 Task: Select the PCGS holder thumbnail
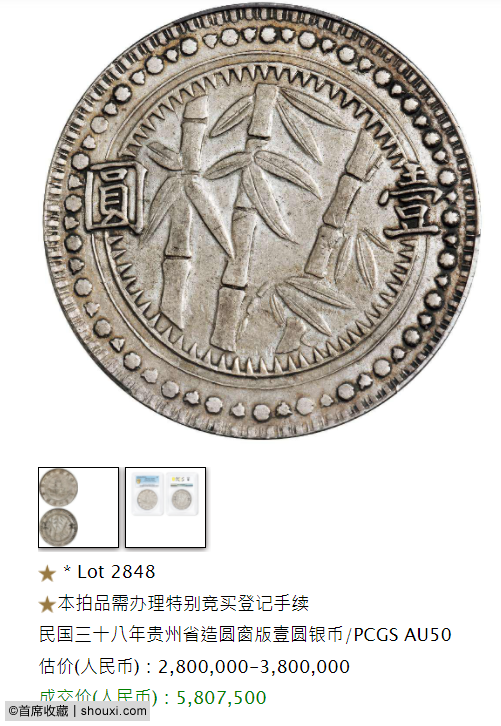[165, 507]
